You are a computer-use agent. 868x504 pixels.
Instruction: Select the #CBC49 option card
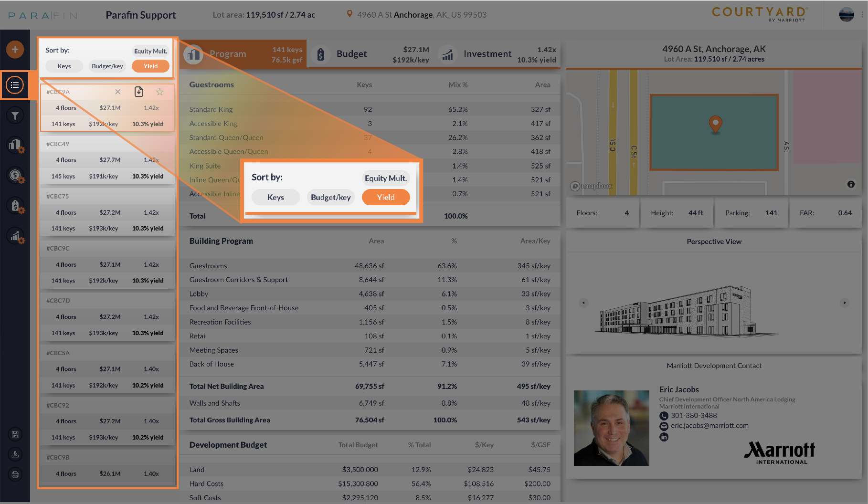[107, 160]
